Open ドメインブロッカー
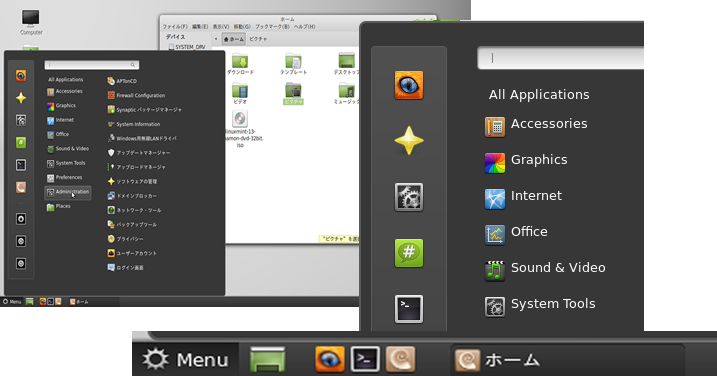The width and height of the screenshot is (717, 376). 132,196
